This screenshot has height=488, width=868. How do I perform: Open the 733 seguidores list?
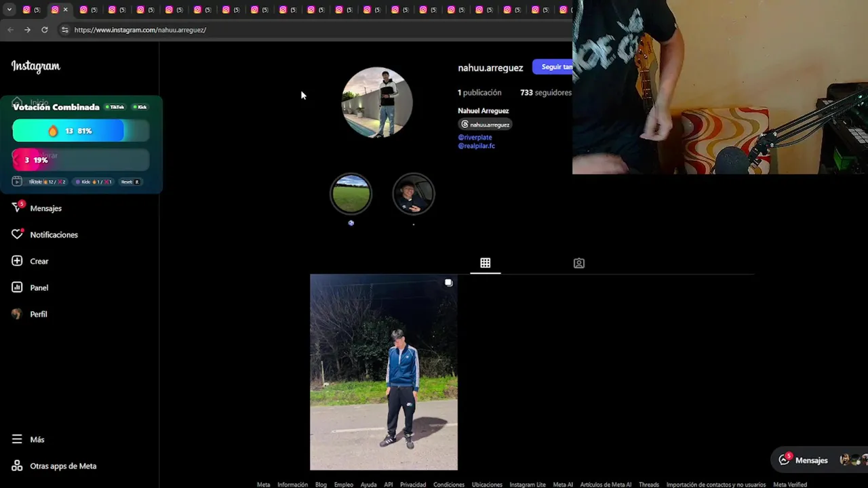(x=546, y=92)
